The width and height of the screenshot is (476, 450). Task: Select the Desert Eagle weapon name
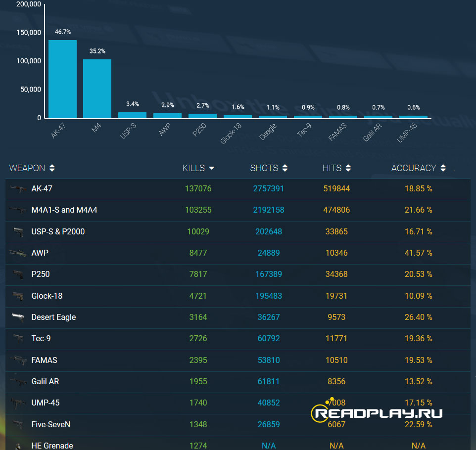[54, 317]
